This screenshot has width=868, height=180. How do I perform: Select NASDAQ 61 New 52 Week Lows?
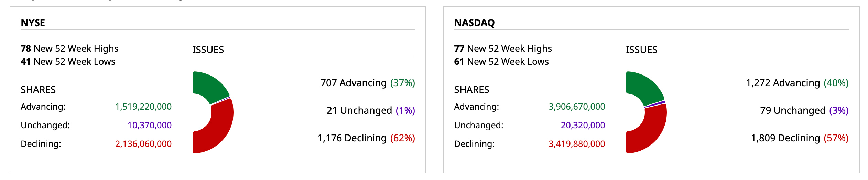click(501, 62)
